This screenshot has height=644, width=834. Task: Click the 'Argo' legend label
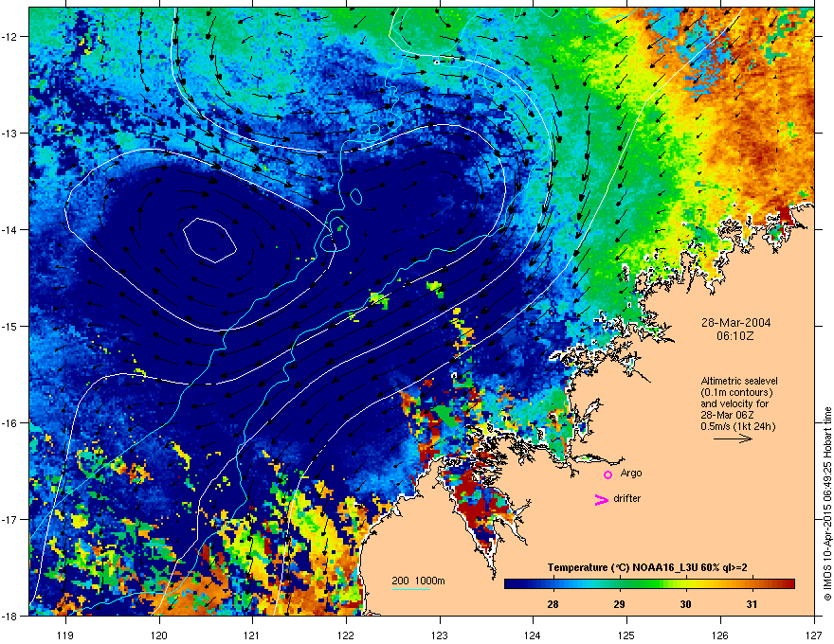point(631,473)
